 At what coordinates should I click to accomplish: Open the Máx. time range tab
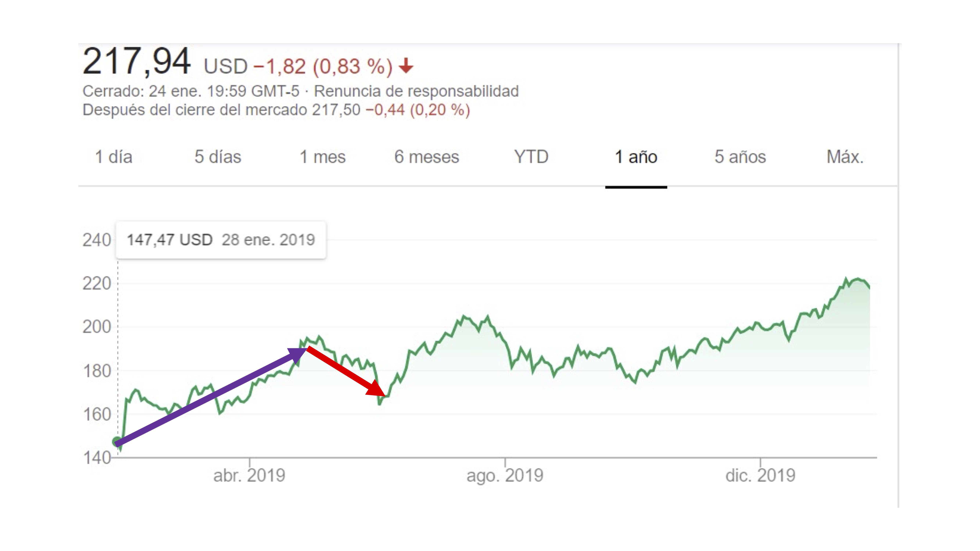click(845, 157)
